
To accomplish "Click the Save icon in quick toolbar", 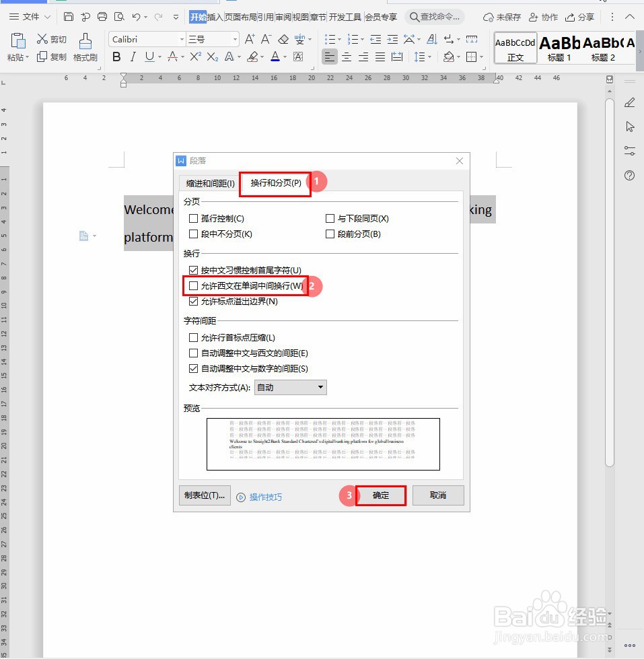I will pos(69,17).
